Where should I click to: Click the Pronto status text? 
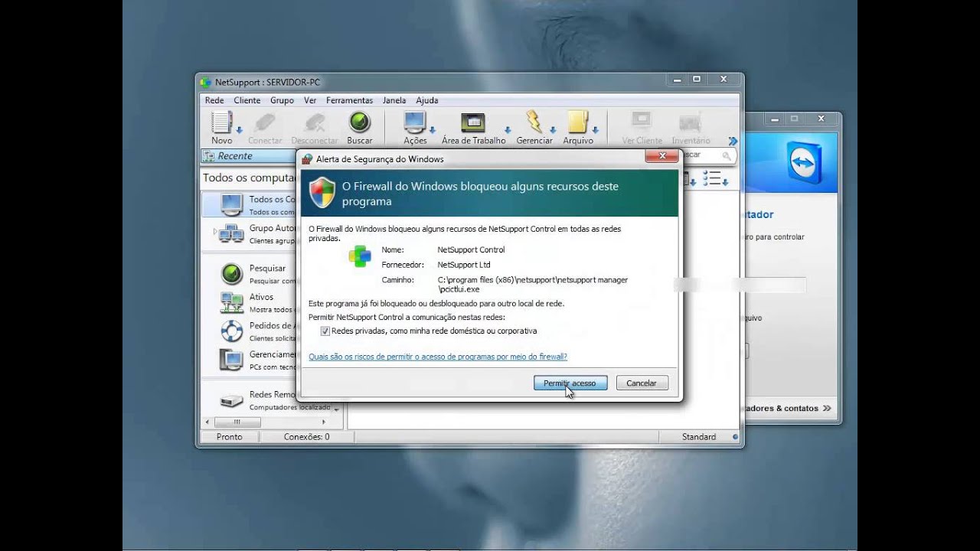[x=229, y=437]
